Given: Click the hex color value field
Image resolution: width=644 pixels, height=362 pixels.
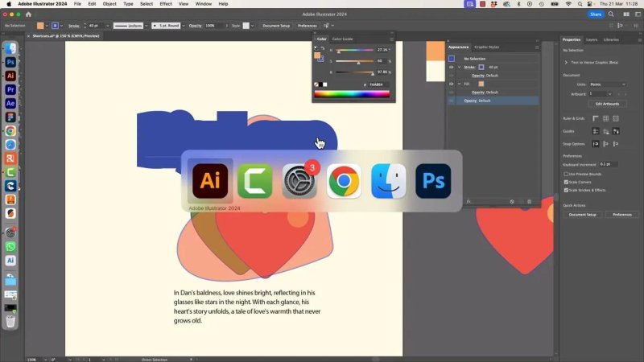Looking at the screenshot, I should (378, 84).
